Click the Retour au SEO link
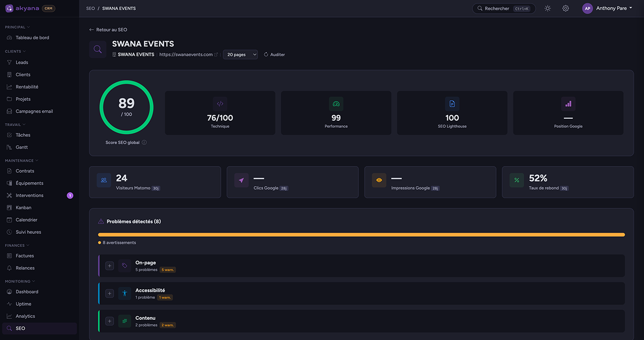The width and height of the screenshot is (644, 340). click(x=108, y=29)
